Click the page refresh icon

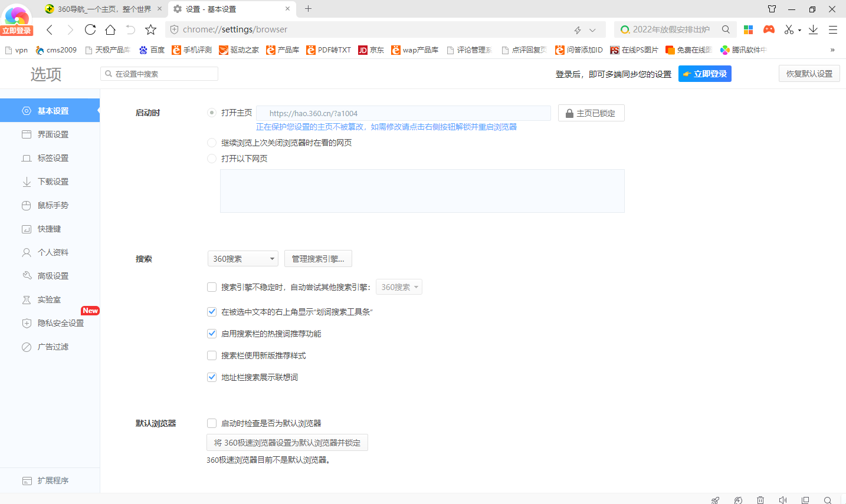(x=90, y=29)
